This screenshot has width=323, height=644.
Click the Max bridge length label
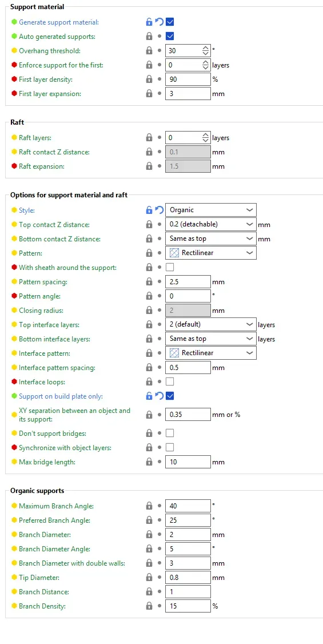[x=47, y=462]
